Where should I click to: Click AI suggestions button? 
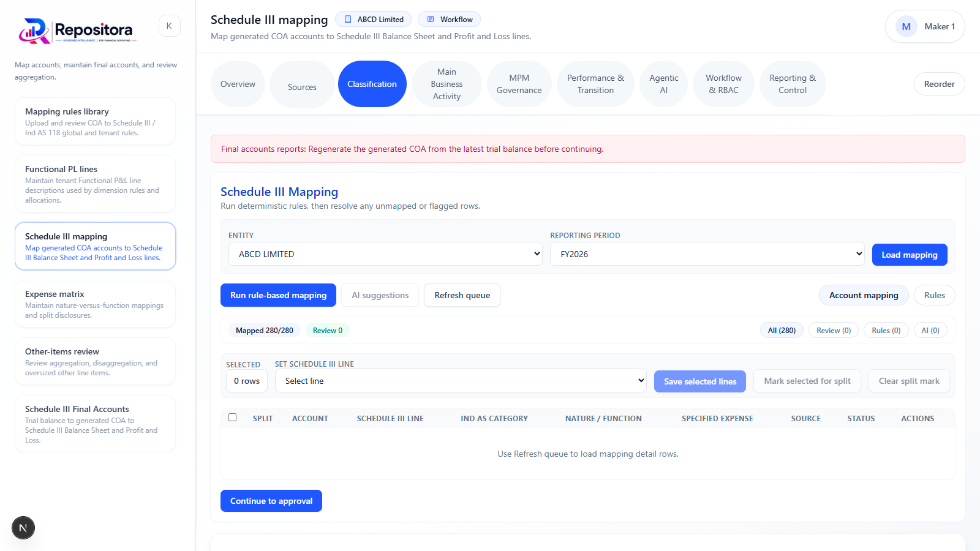coord(380,295)
